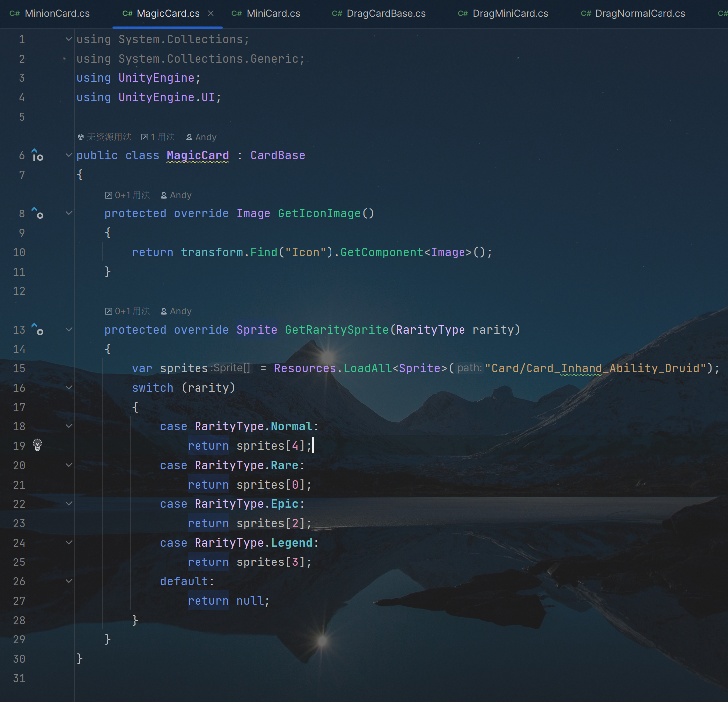The image size is (728, 702).
Task: Click the override gutter icon for GetIconImage
Action: click(x=37, y=213)
